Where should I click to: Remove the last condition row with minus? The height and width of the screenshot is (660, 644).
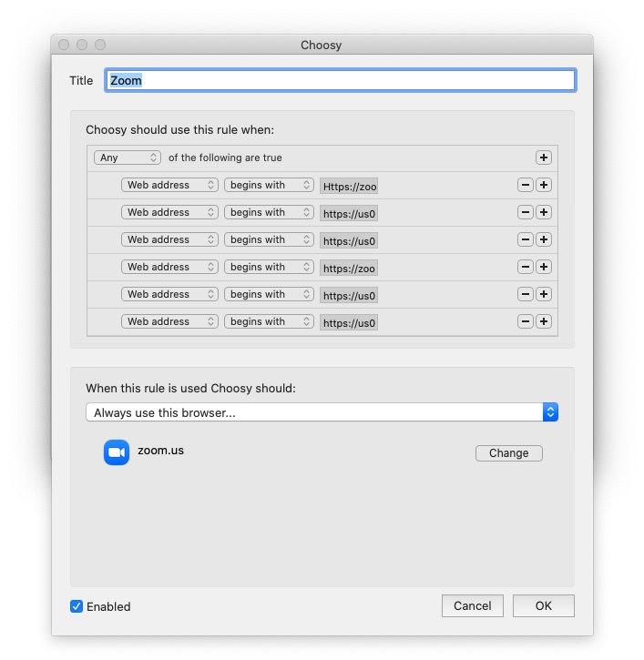(x=526, y=321)
